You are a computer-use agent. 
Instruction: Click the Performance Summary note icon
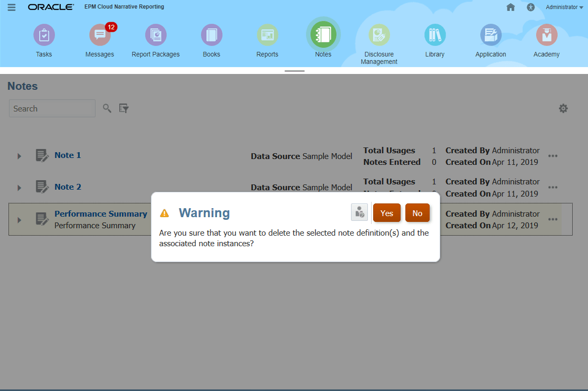coord(42,219)
